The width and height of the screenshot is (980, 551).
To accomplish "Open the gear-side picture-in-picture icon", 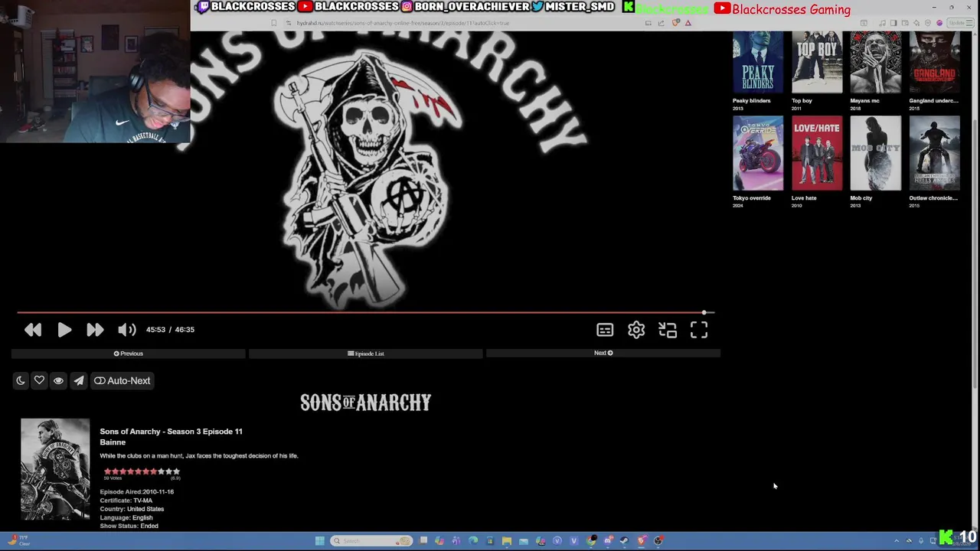I will pyautogui.click(x=668, y=330).
